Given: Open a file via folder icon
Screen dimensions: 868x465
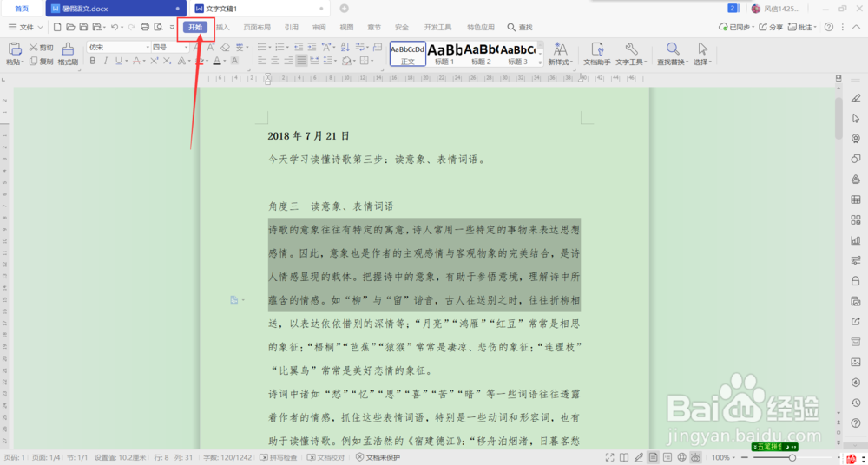Looking at the screenshot, I should (x=70, y=27).
